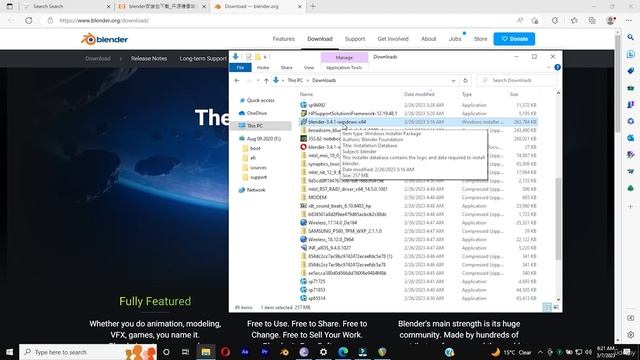Image resolution: width=640 pixels, height=360 pixels.
Task: Open Store in blender.org menu
Action: pos(480,39)
